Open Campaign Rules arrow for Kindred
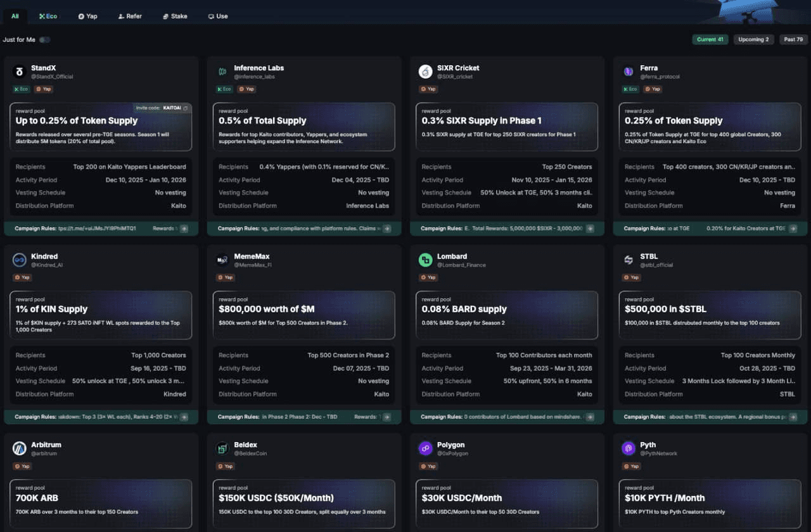The image size is (811, 532). 184,417
